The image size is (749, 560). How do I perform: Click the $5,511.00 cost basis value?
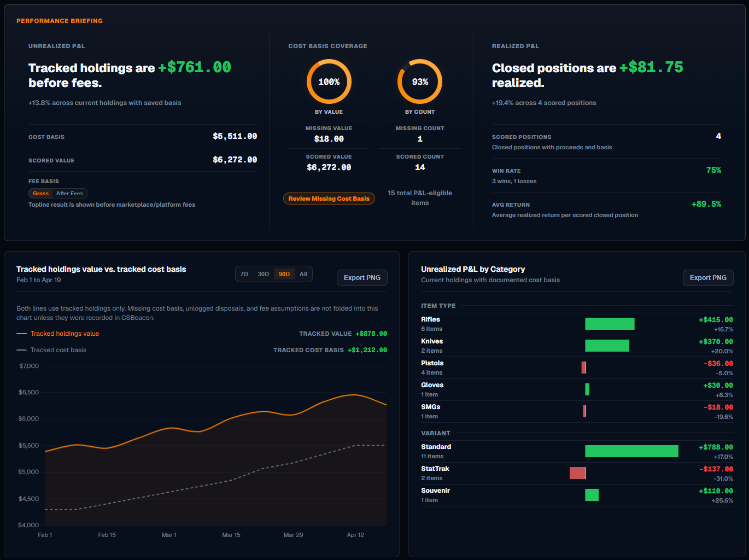click(235, 136)
